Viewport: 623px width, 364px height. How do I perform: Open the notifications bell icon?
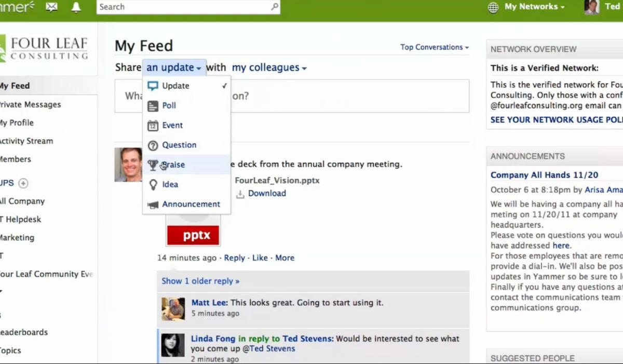click(x=76, y=7)
